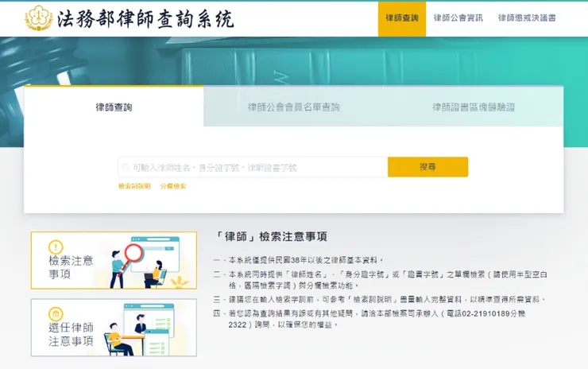The image size is (588, 369).
Task: Open the 律師懲戒決議書 navigation item
Action: (x=527, y=18)
